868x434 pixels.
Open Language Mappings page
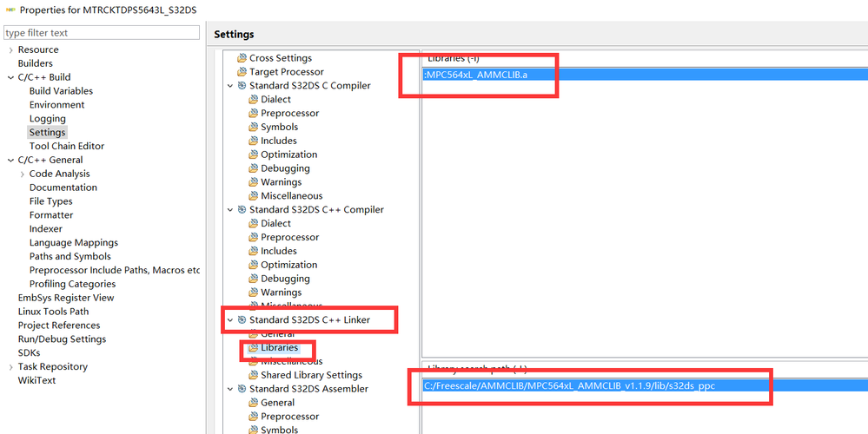[74, 243]
